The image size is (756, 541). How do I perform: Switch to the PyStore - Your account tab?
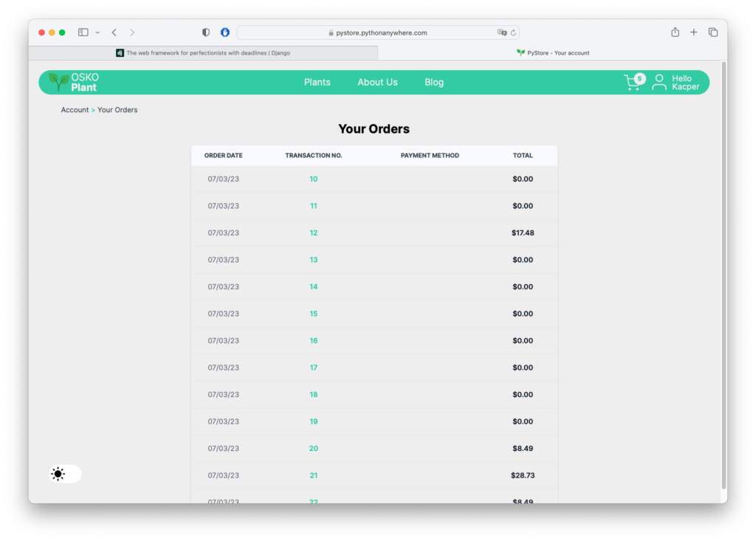pos(552,53)
